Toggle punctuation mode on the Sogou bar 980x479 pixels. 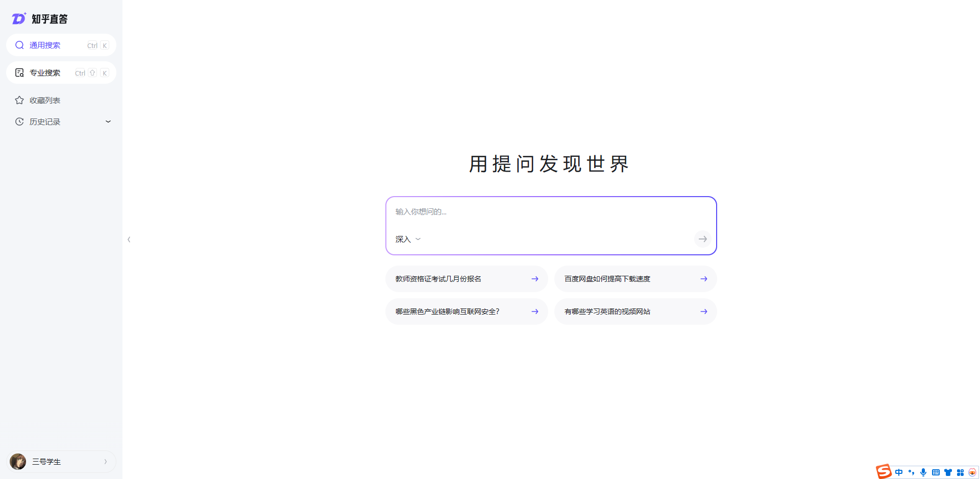[911, 472]
